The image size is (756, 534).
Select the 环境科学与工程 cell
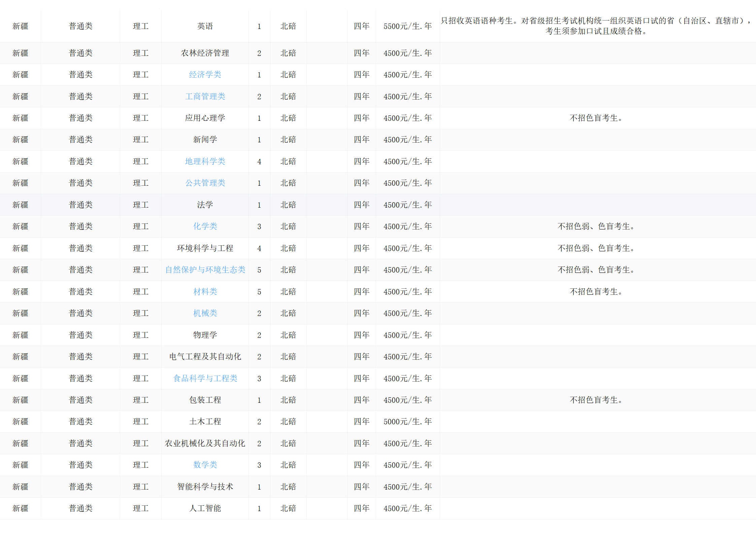coord(205,248)
